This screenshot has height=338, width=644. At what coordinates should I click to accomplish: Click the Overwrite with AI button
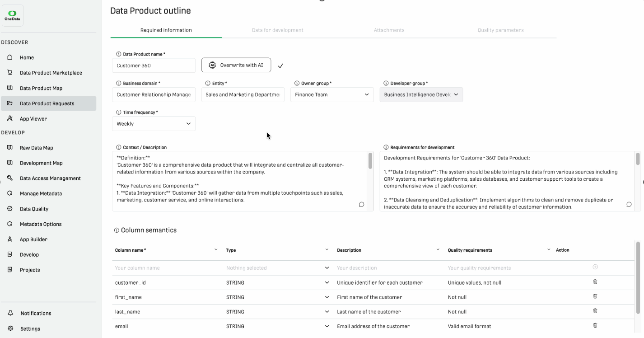tap(236, 65)
